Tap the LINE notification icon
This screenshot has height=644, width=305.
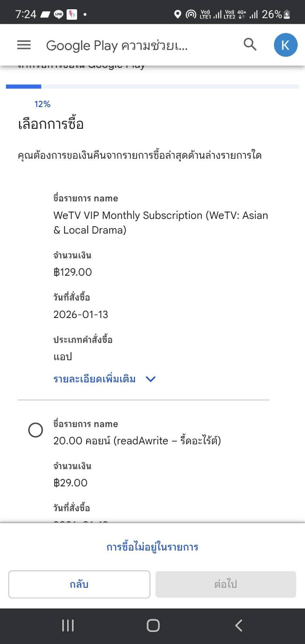coord(59,15)
